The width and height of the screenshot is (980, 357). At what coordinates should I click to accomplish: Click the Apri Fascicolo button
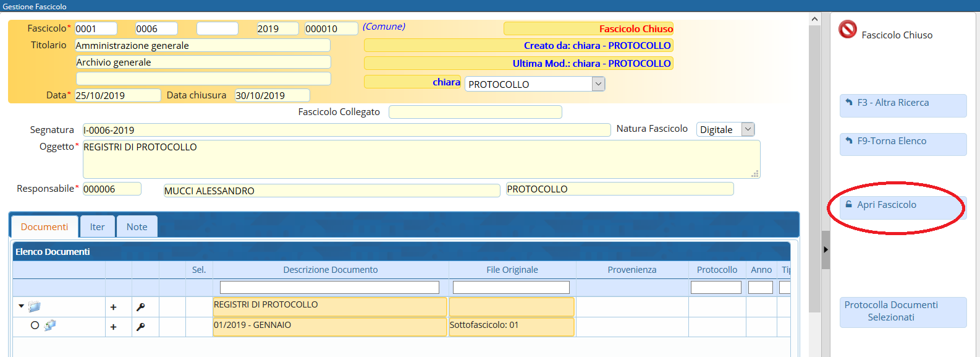click(x=902, y=205)
